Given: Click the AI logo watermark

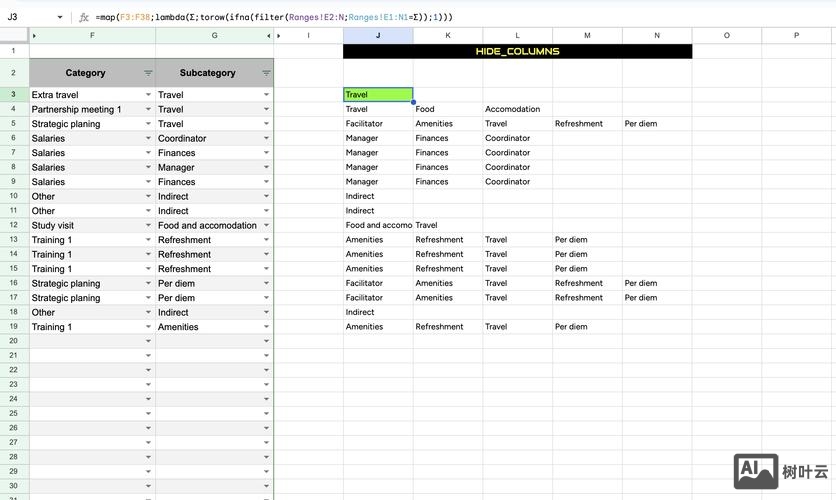Looking at the screenshot, I should pos(756,471).
